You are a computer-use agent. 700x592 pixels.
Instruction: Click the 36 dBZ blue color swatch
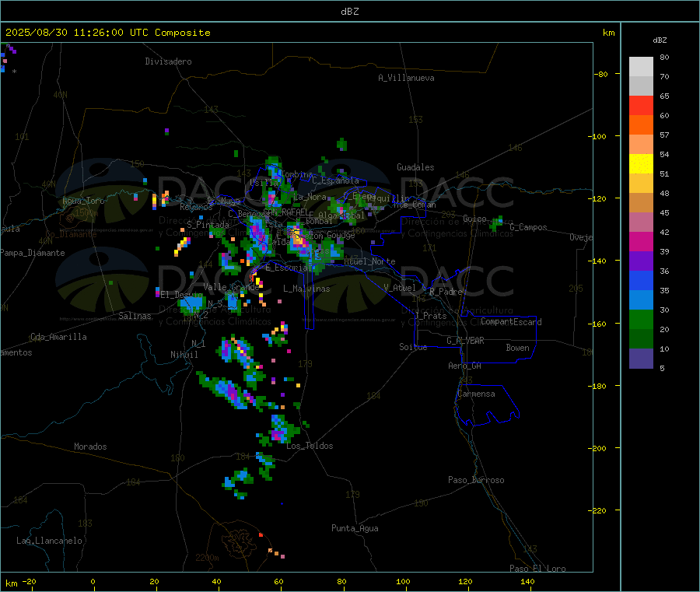click(641, 280)
